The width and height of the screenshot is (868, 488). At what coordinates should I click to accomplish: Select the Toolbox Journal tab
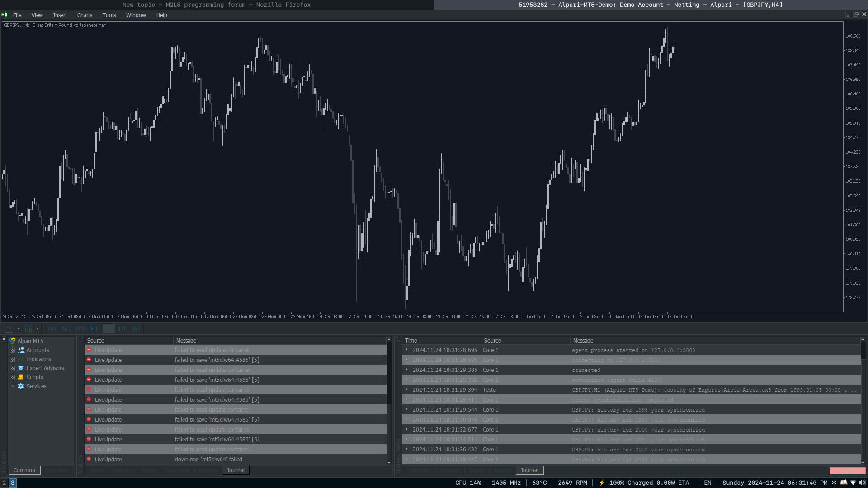click(236, 470)
